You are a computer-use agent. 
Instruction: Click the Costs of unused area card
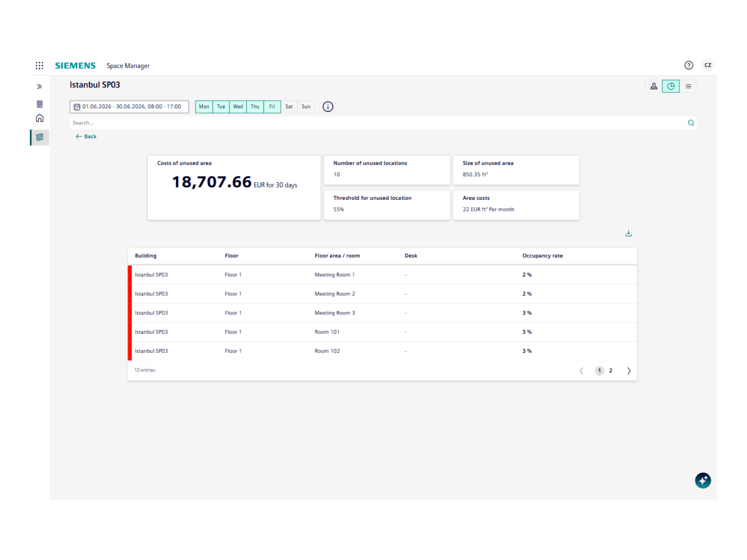234,188
